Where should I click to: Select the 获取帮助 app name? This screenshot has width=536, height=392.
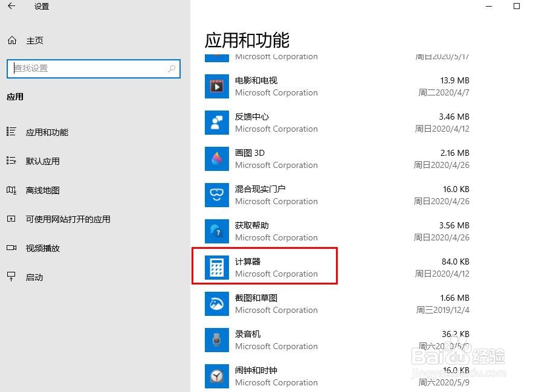252,225
